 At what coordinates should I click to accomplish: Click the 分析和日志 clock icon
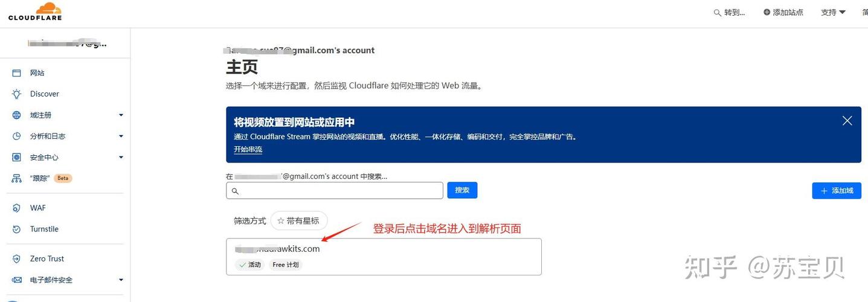tap(17, 137)
